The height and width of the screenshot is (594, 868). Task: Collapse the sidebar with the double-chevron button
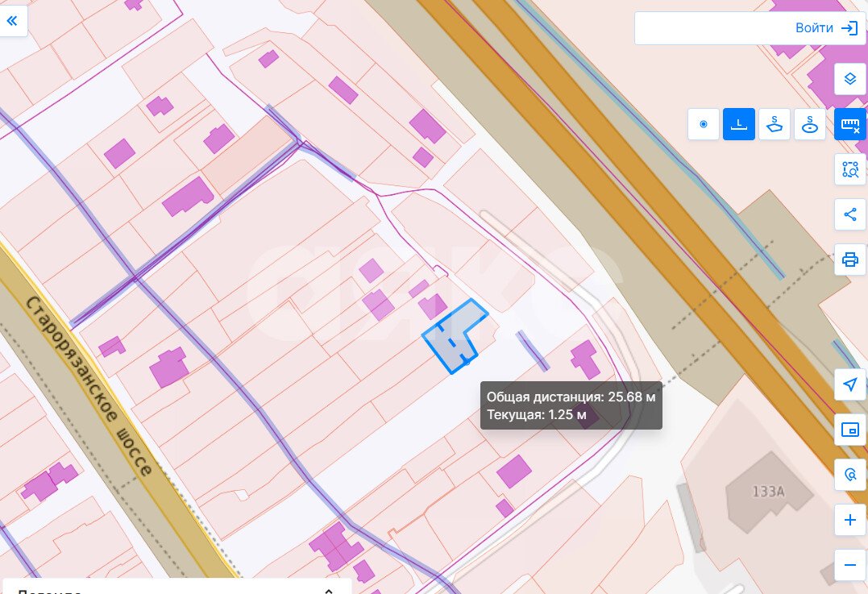pos(12,21)
